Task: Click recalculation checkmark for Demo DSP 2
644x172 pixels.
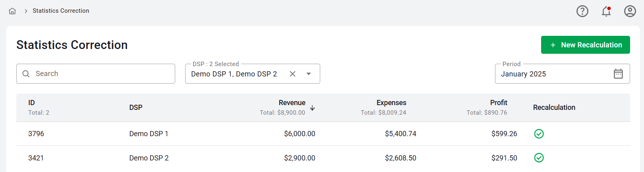Action: click(x=539, y=158)
